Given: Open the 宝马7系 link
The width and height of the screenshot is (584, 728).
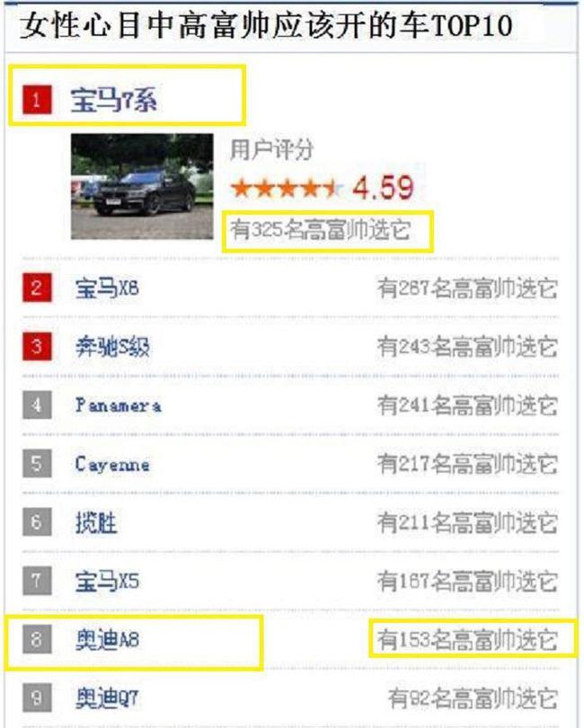Looking at the screenshot, I should [x=114, y=100].
